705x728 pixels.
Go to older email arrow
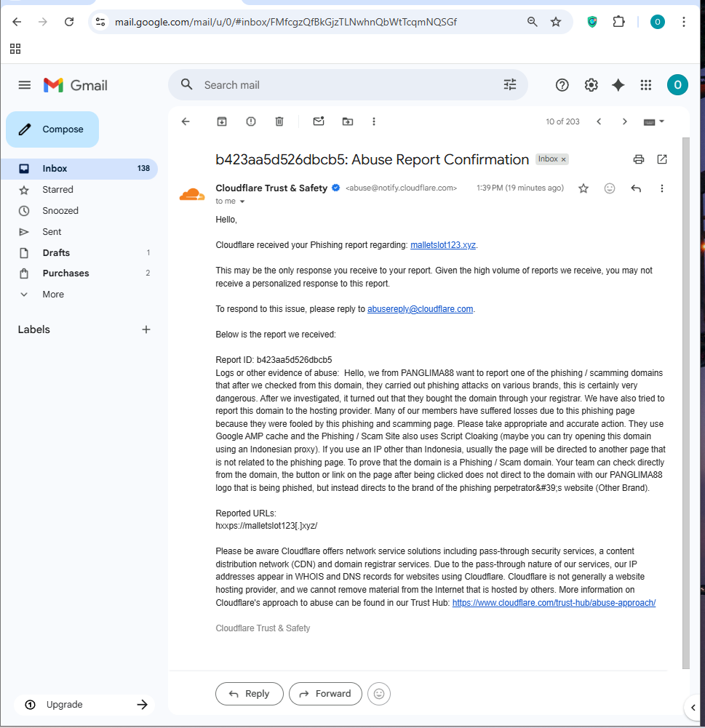click(625, 121)
